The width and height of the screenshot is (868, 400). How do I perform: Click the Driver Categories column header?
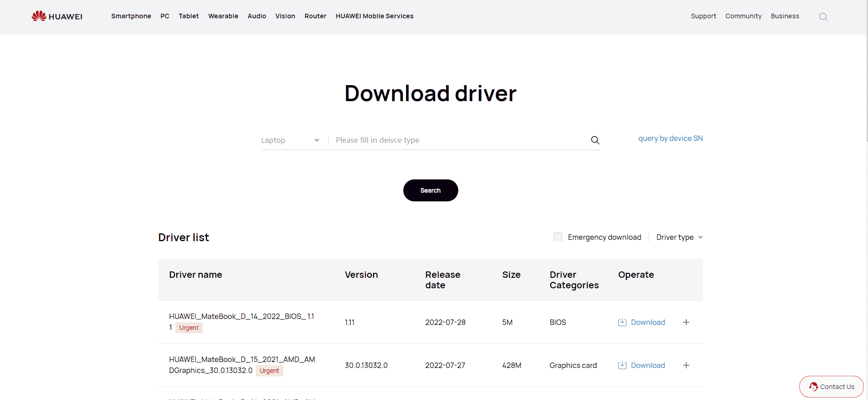tap(574, 280)
